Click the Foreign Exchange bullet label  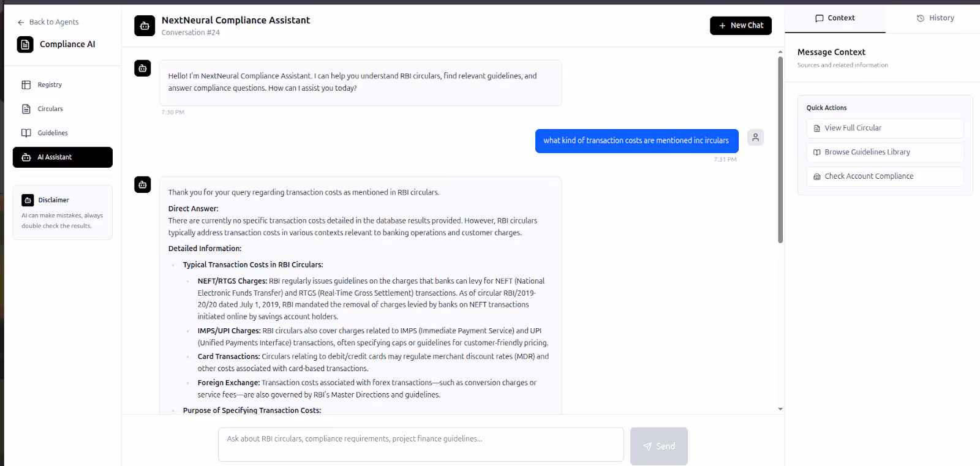(x=228, y=383)
